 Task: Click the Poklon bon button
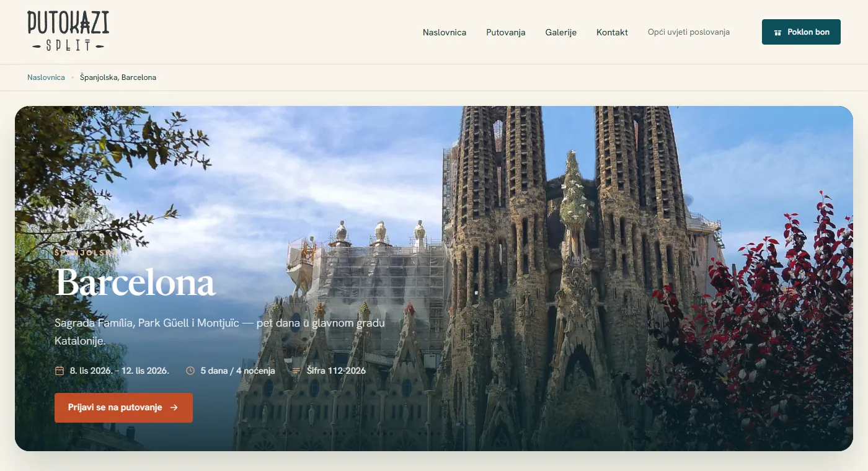[x=801, y=32]
